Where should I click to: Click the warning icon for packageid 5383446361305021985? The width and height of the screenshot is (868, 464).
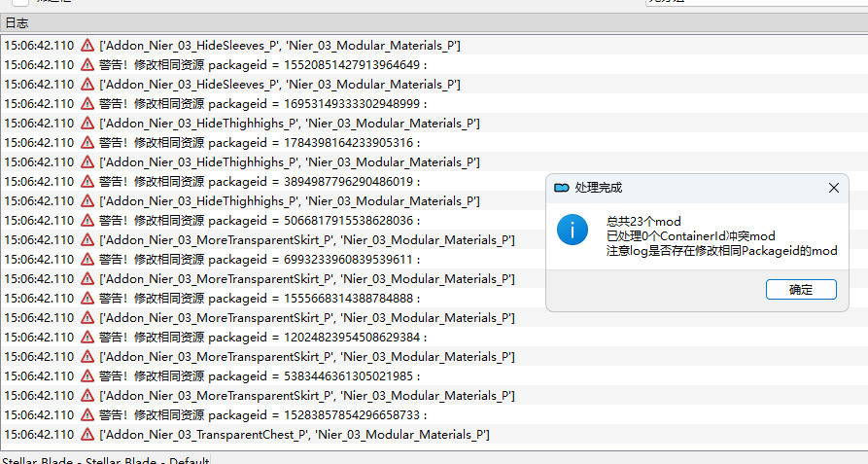[87, 375]
